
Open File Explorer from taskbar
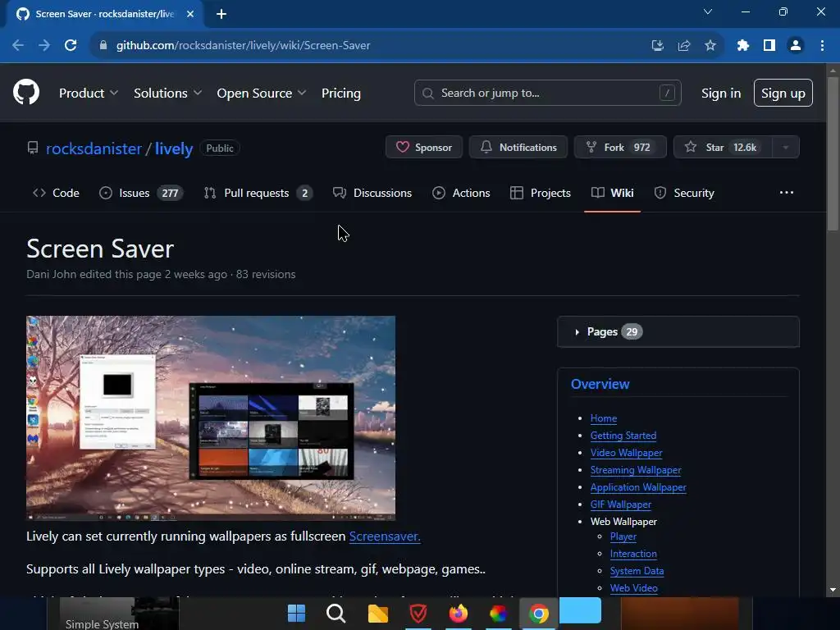pyautogui.click(x=377, y=614)
